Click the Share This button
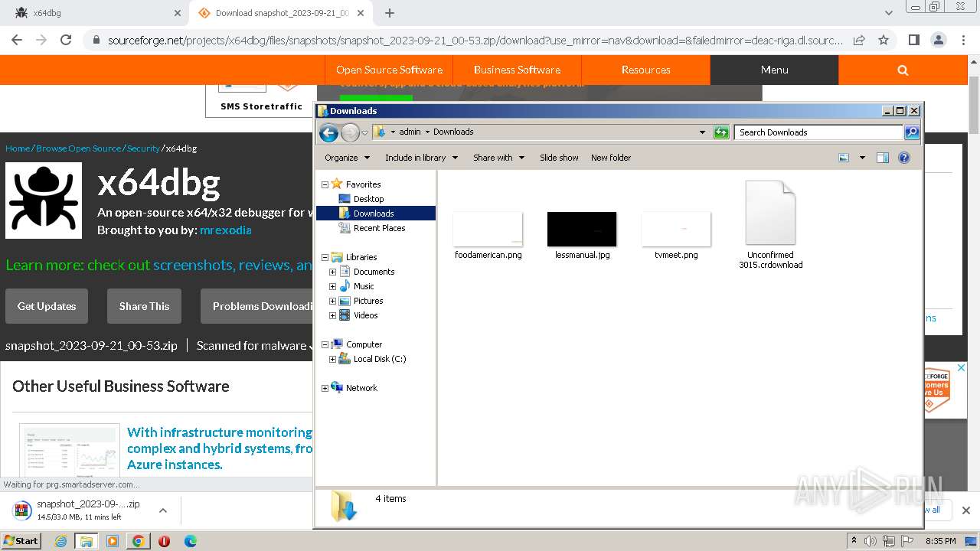This screenshot has height=551, width=980. (144, 306)
